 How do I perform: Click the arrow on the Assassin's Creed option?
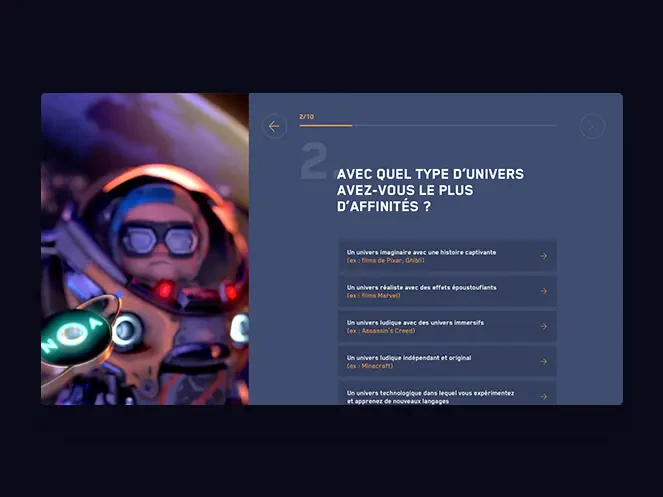(x=543, y=326)
